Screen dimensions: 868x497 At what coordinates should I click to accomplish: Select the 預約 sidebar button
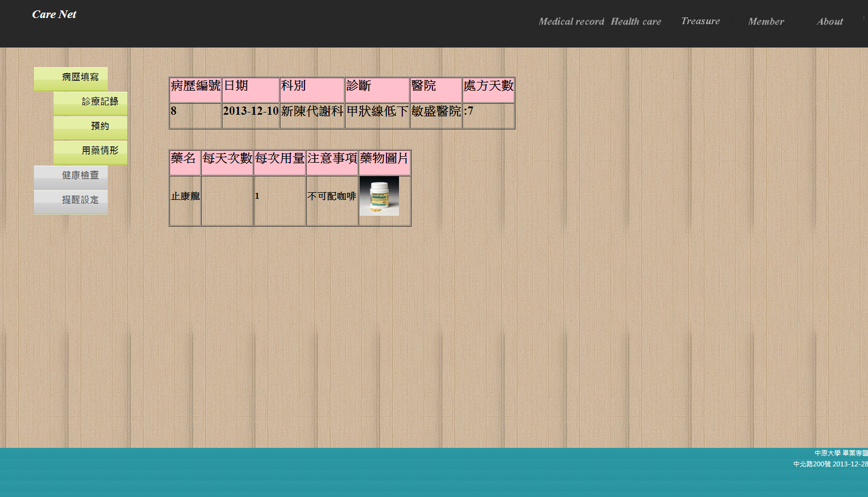pos(91,127)
